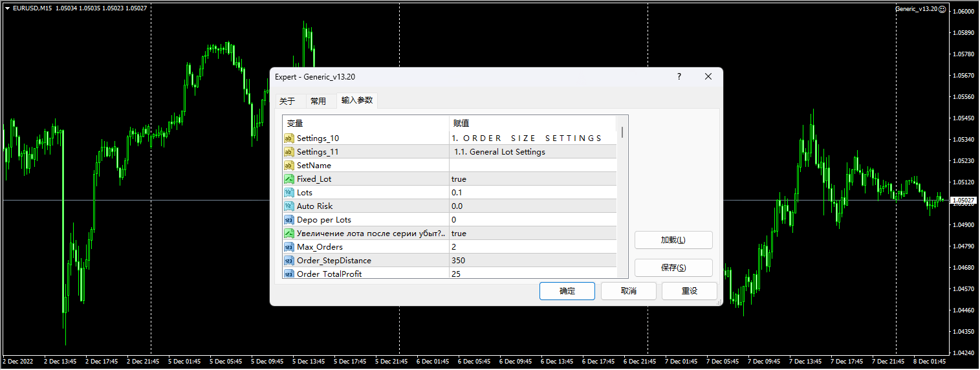Click the parameter list vertical scrollbar thumb

[622, 132]
